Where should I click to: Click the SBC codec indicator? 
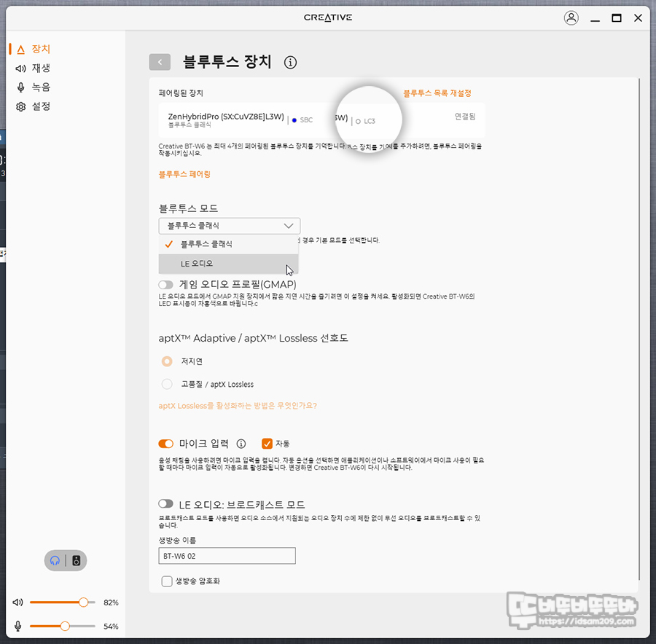pos(302,120)
